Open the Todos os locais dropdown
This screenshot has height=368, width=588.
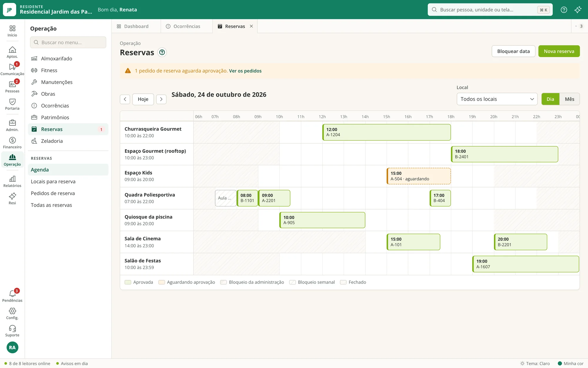pyautogui.click(x=497, y=99)
